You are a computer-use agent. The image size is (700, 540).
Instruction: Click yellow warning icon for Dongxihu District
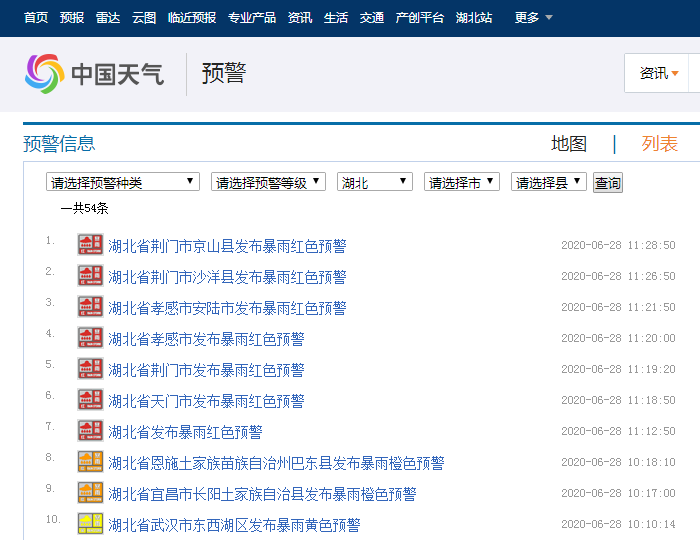pos(90,524)
